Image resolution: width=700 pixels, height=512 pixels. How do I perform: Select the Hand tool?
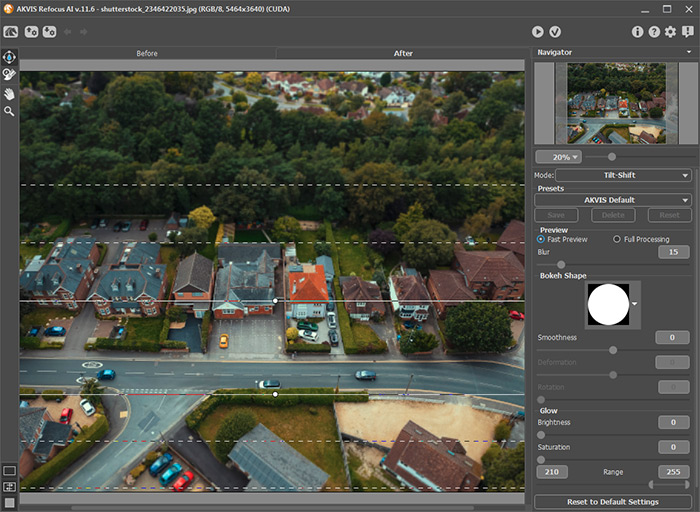[x=9, y=94]
